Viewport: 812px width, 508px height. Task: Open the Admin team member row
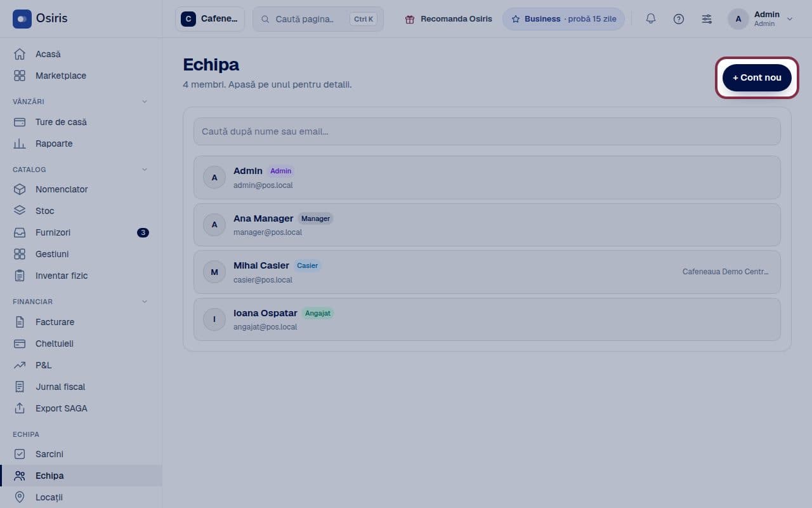click(487, 177)
